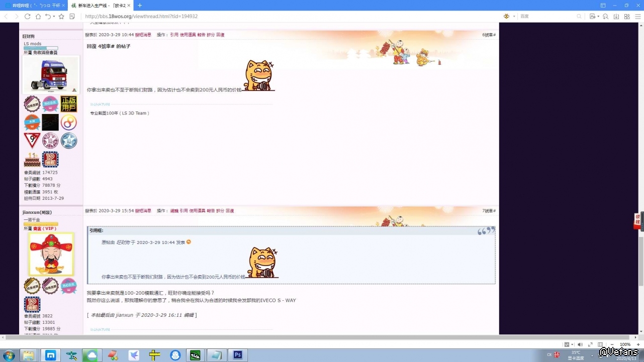Focus the 百度 search box
Image resolution: width=644 pixels, height=362 pixels.
[x=547, y=17]
